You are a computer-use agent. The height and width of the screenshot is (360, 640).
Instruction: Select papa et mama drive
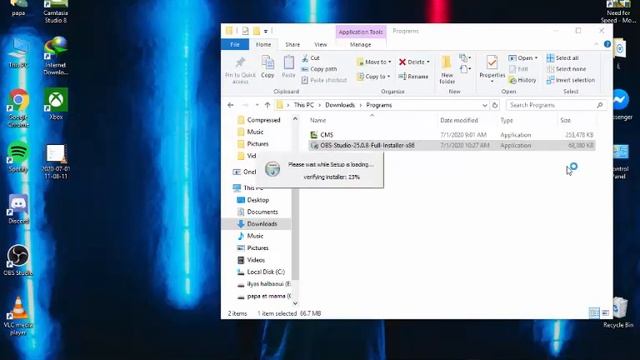[269, 296]
